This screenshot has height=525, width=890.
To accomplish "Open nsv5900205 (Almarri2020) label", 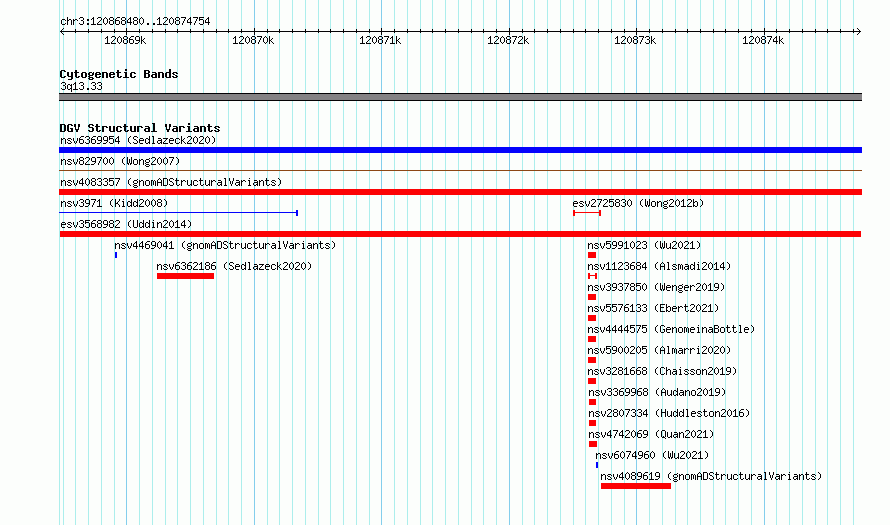I will pos(659,350).
